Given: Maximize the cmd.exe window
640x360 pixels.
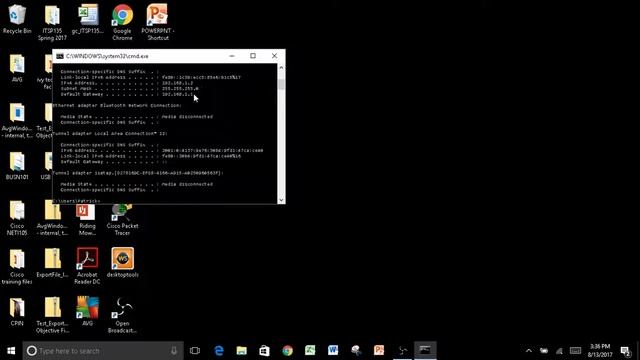Looking at the screenshot, I should click(253, 56).
